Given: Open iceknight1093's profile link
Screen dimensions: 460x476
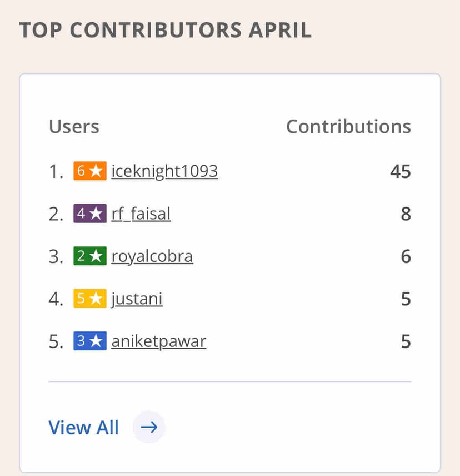Looking at the screenshot, I should [164, 171].
